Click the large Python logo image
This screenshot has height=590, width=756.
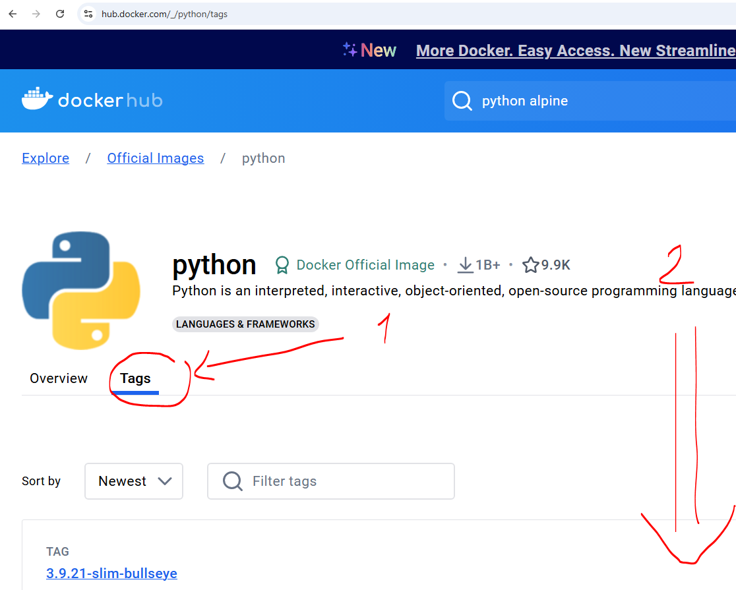[x=81, y=290]
